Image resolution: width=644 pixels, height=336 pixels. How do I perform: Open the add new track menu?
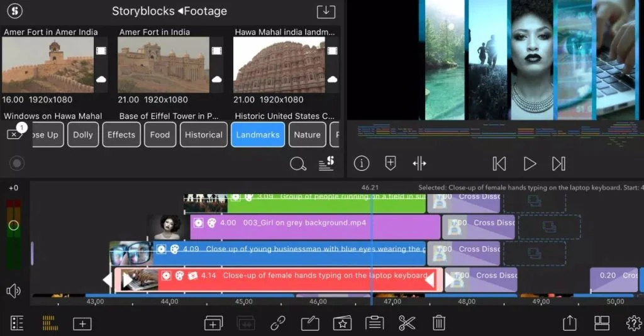coord(82,323)
